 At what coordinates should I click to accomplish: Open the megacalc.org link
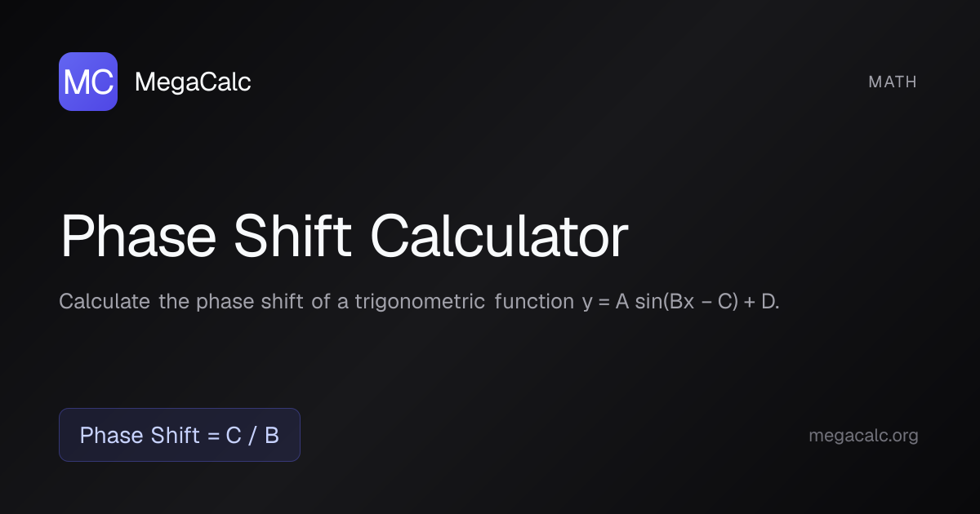click(x=863, y=436)
